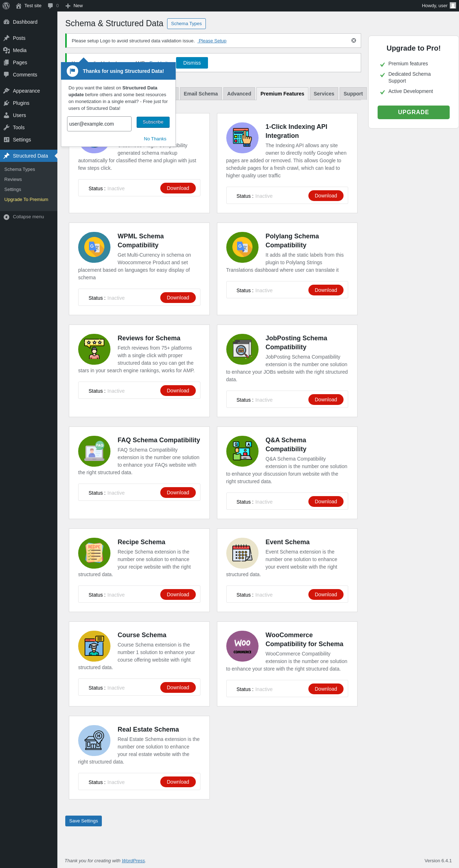Download Q&A Schema Compatibility
The height and width of the screenshot is (868, 459).
(326, 501)
